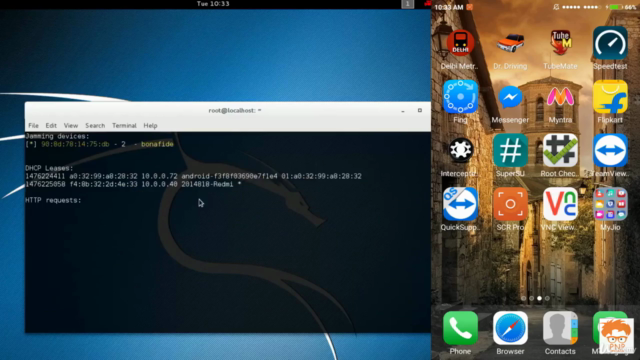640x360 pixels.
Task: Open Contacts in phone dock
Action: [x=560, y=328]
